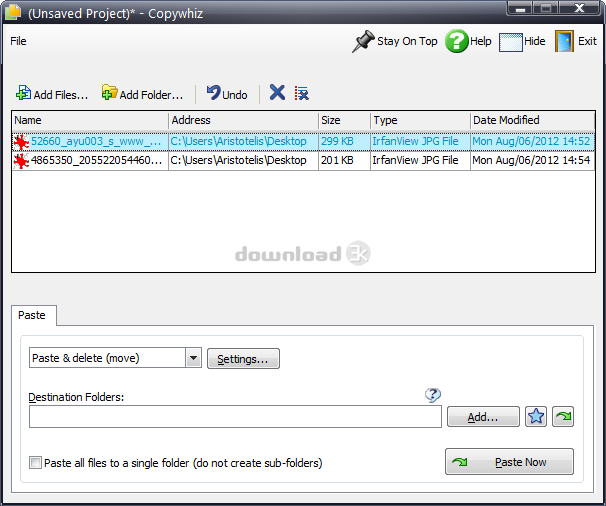
Task: Click the Stay On Top pin icon
Action: (363, 42)
